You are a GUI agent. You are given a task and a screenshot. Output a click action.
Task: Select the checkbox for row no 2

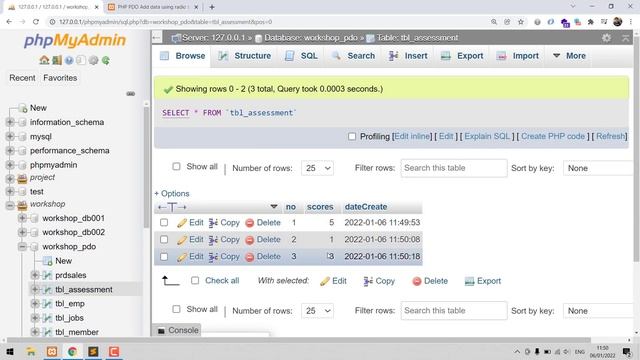coord(164,240)
